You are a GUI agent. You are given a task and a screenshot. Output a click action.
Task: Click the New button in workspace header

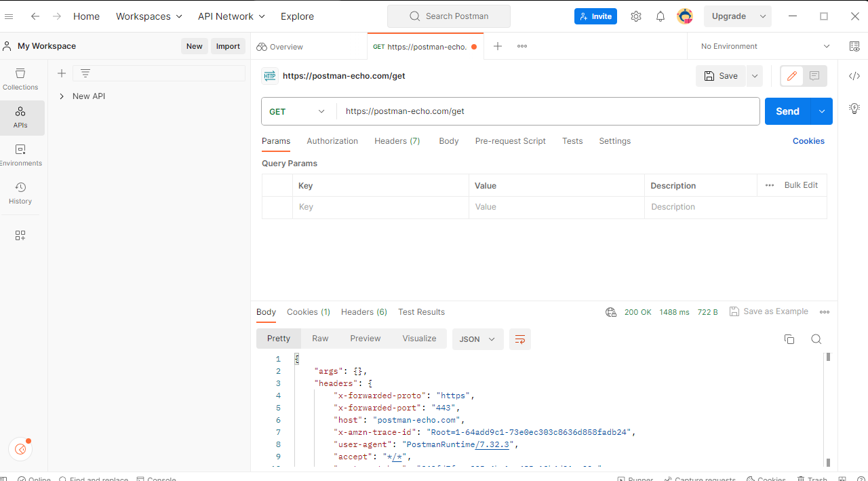(195, 46)
